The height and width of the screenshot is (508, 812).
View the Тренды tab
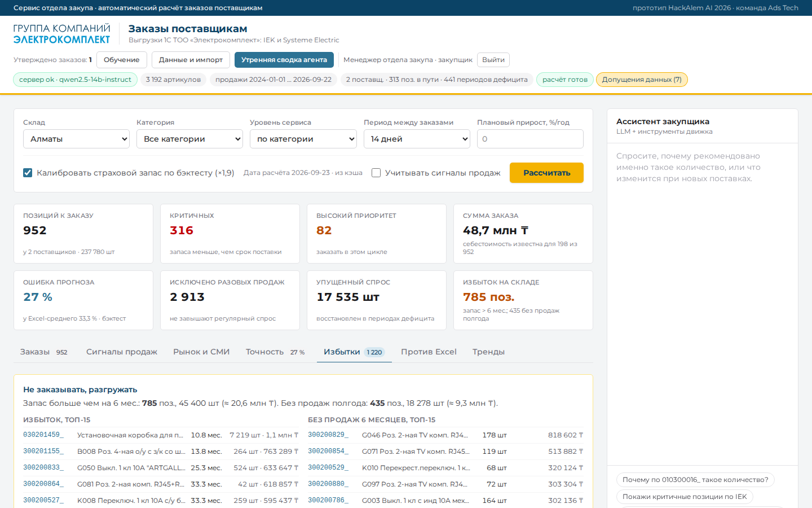[488, 352]
